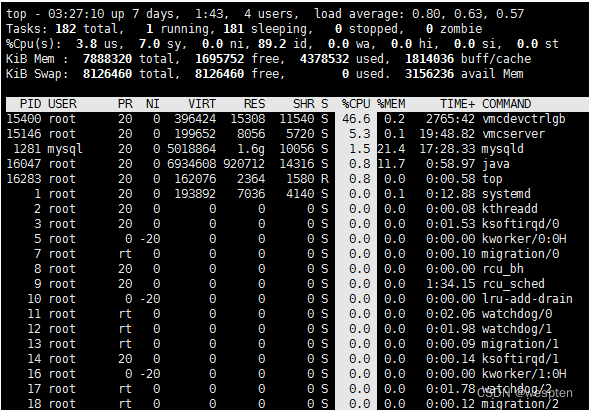Screen dimensions: 589x410
Task: Click the %MEM column header
Action: click(391, 104)
